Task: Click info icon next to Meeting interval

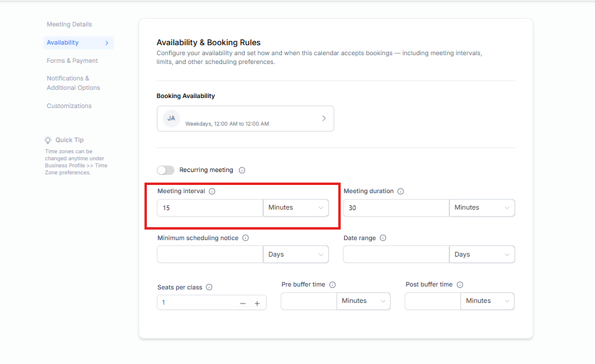Action: (x=212, y=191)
